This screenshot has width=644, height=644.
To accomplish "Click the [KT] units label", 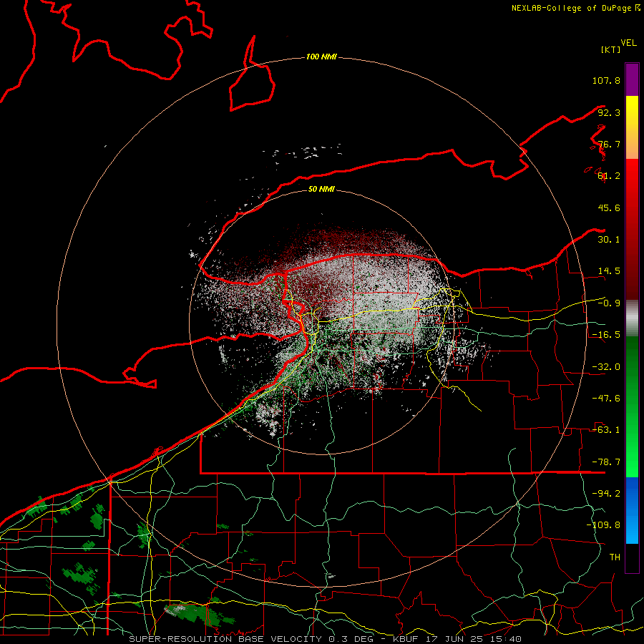I will (611, 49).
